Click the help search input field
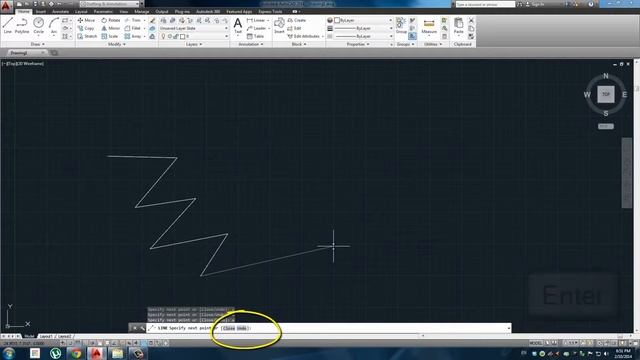Viewport: 640px width, 360px height. [x=485, y=4]
